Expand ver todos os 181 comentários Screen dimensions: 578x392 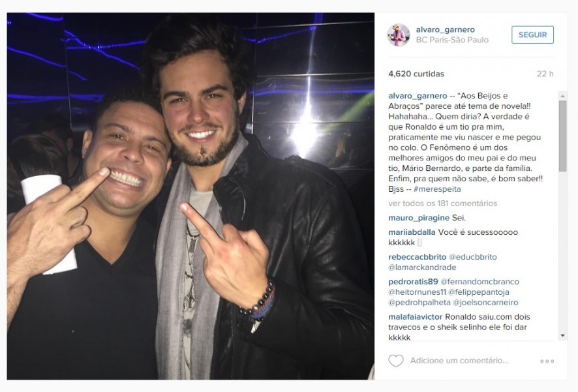(x=443, y=204)
